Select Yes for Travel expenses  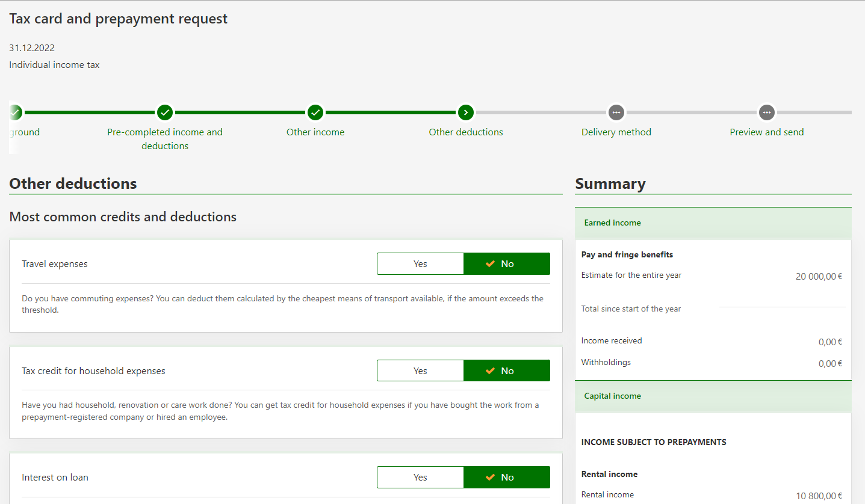pos(420,264)
